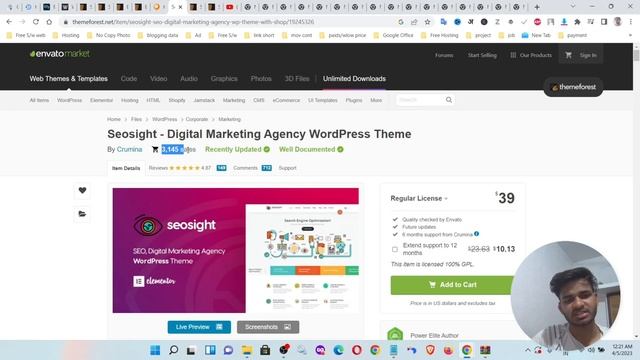Open File Explorer from the taskbar

point(247,350)
